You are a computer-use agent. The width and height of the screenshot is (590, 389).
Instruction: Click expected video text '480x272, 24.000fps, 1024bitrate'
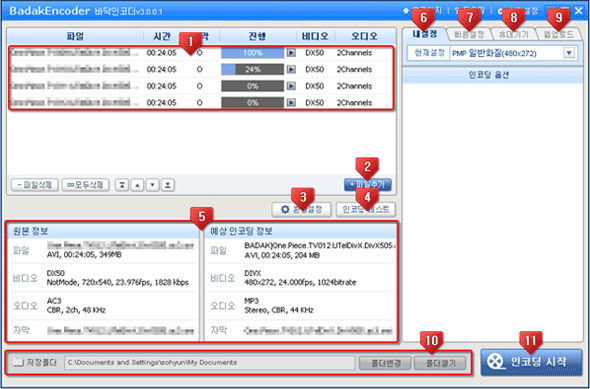300,283
